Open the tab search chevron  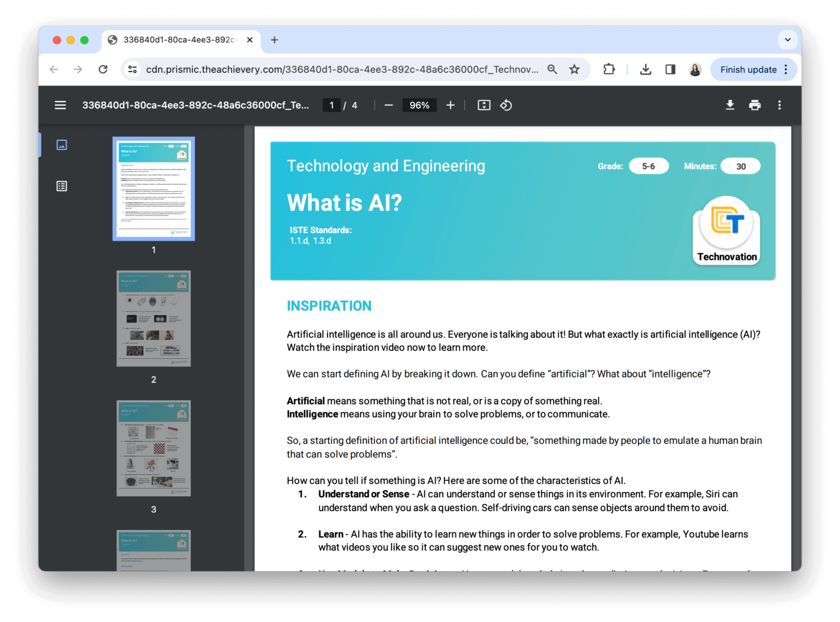787,39
